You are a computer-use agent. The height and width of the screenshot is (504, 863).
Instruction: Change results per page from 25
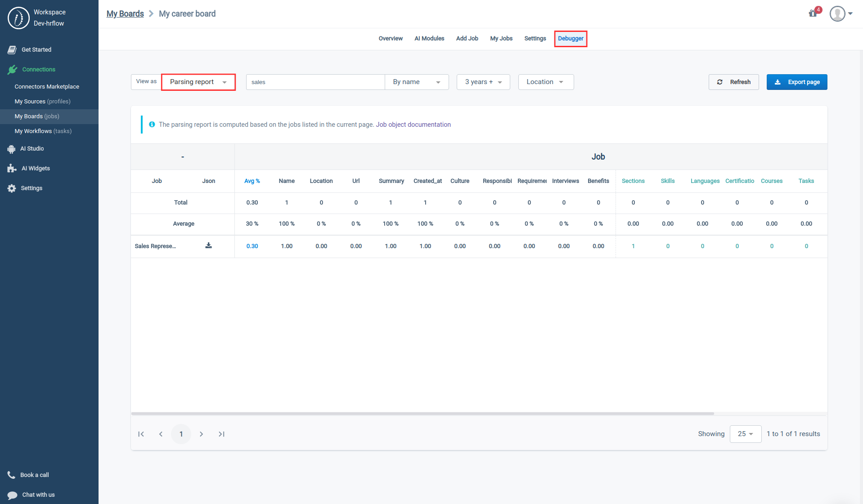(745, 434)
